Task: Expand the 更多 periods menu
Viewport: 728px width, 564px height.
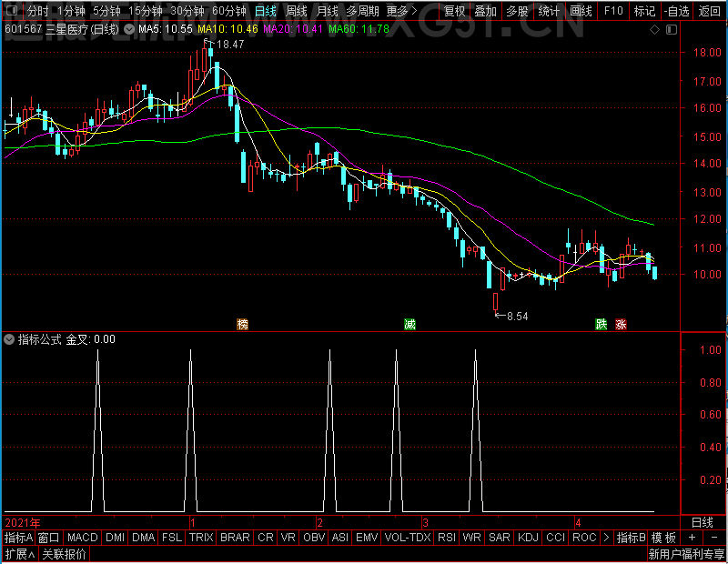Action: 401,11
